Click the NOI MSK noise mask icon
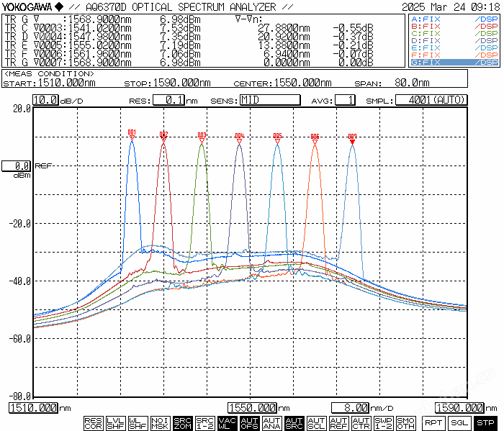Image resolution: width=504 pixels, height=431 pixels. 160,423
